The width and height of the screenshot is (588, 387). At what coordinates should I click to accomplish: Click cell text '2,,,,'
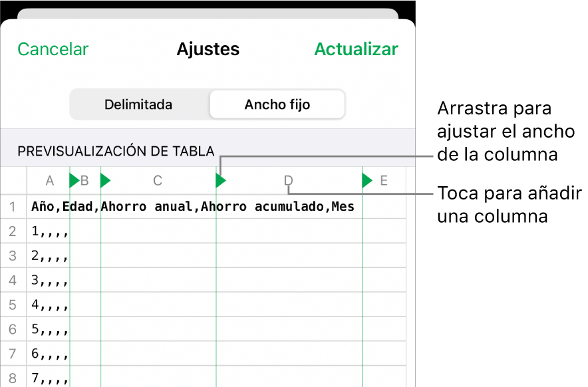(50, 256)
